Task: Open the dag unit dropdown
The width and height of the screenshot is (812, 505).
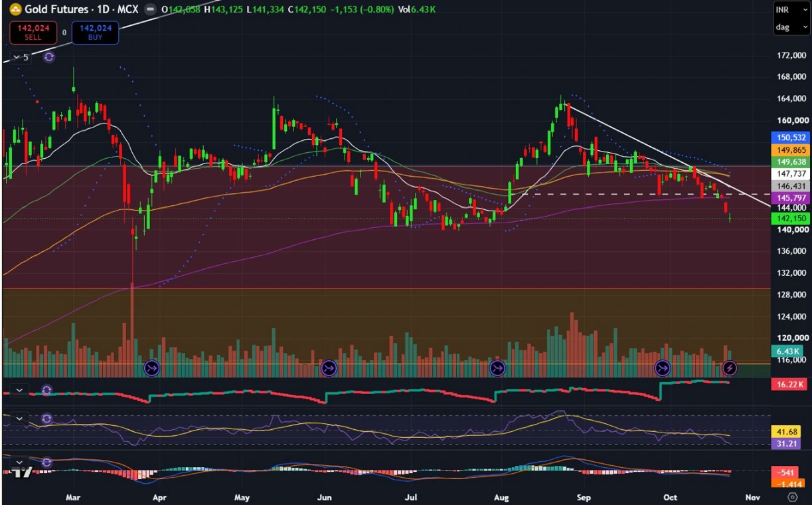Action: [791, 27]
